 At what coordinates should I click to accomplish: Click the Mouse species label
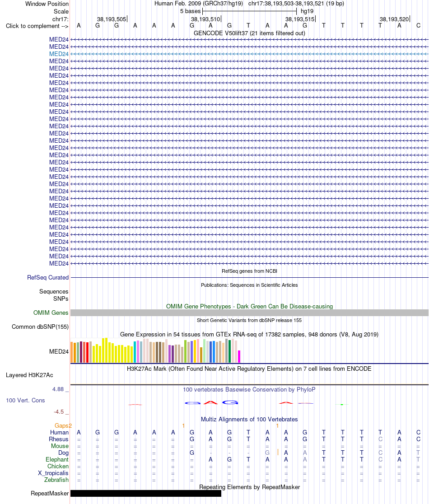[x=60, y=446]
